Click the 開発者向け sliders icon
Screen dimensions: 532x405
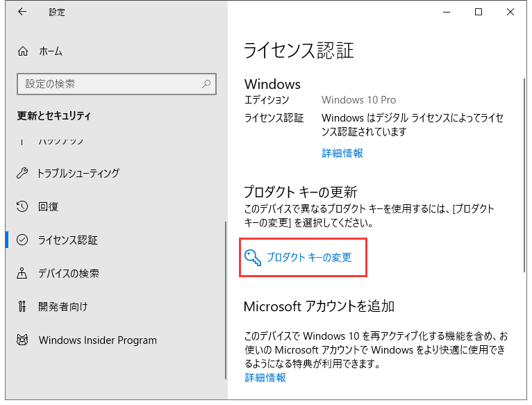[x=23, y=306]
